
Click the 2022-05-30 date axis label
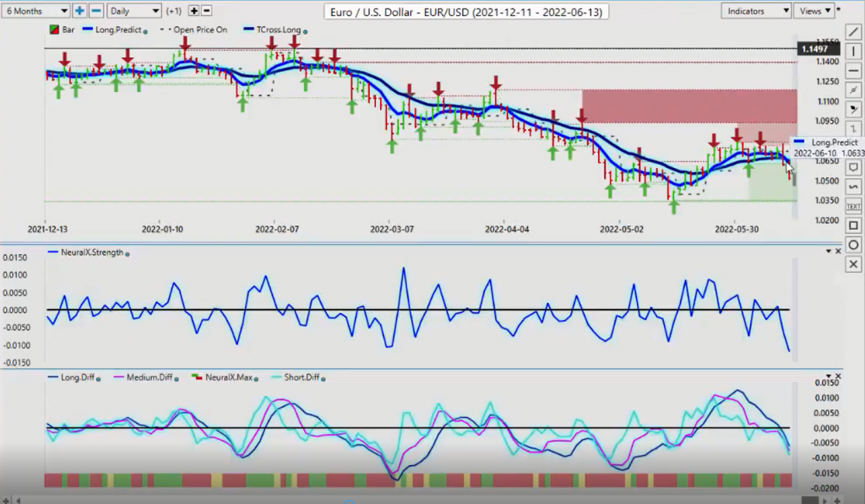tap(737, 230)
